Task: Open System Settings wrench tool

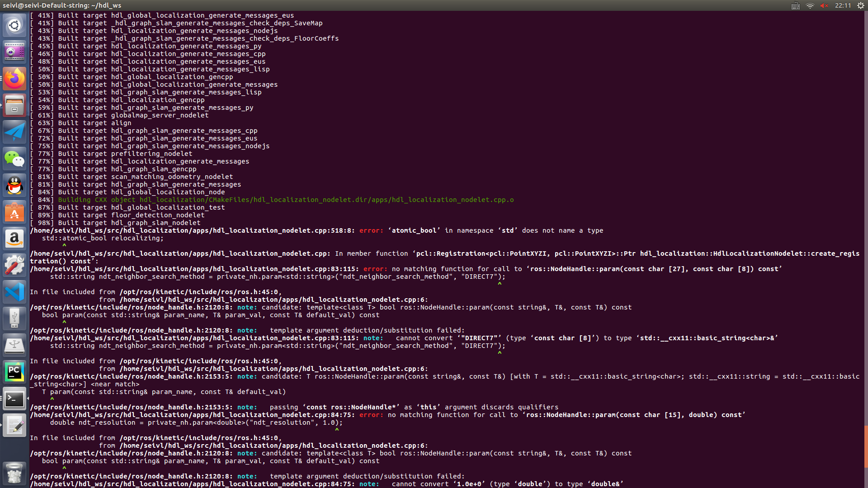Action: coord(14,265)
